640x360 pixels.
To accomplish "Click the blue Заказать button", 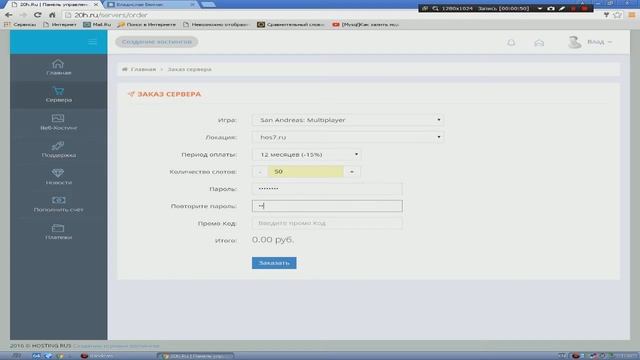I will (x=274, y=263).
